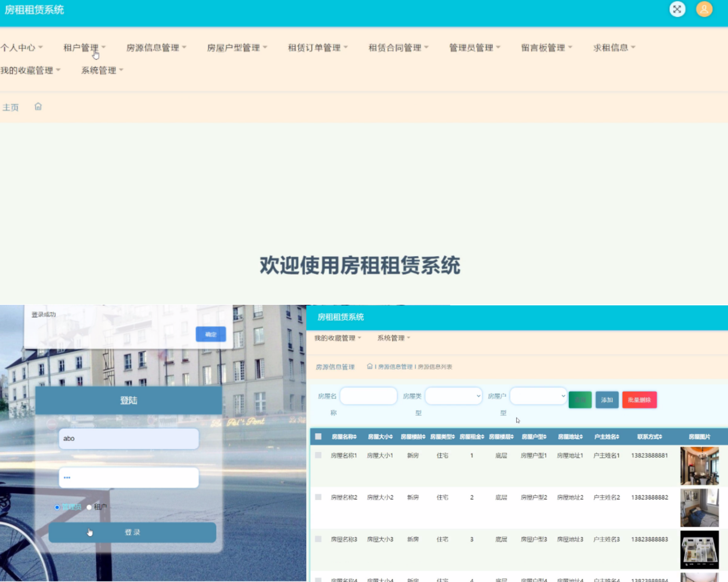Check the row checkbox for 房屋名称3
The image size is (728, 582).
318,539
